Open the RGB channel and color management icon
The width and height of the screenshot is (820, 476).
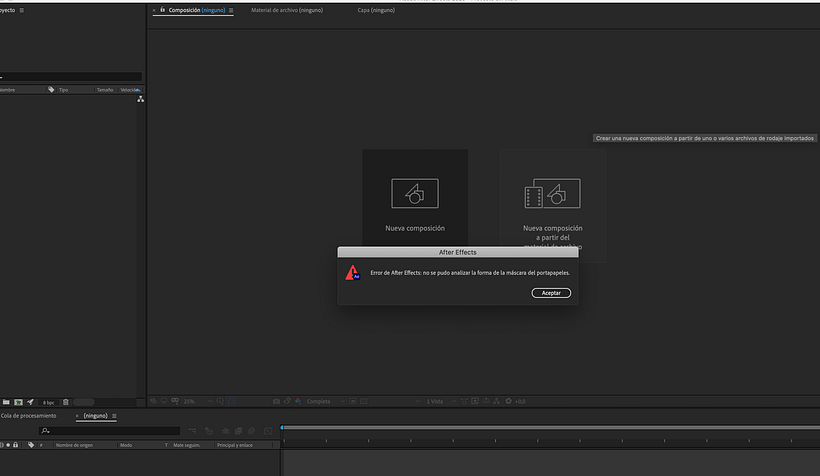pos(298,401)
